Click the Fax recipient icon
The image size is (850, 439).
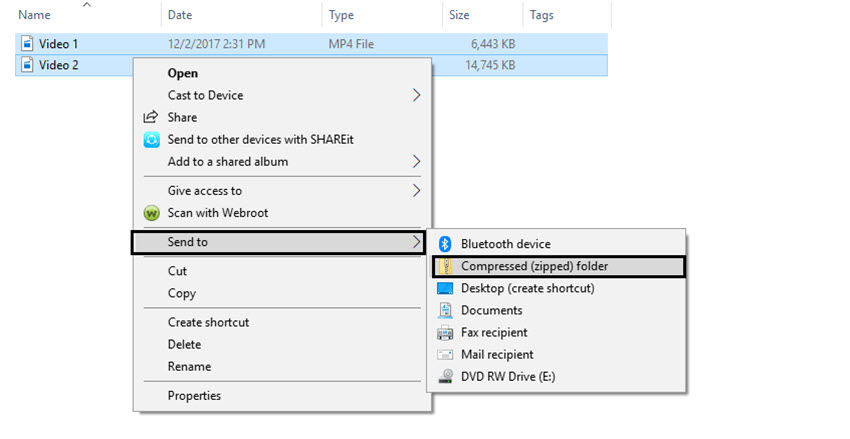445,332
